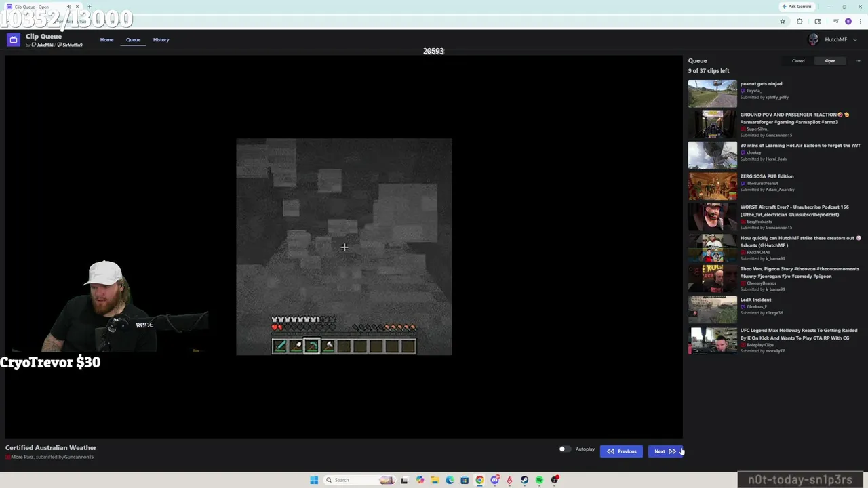Expand the HutchMF account dropdown
The height and width of the screenshot is (488, 868).
click(854, 40)
